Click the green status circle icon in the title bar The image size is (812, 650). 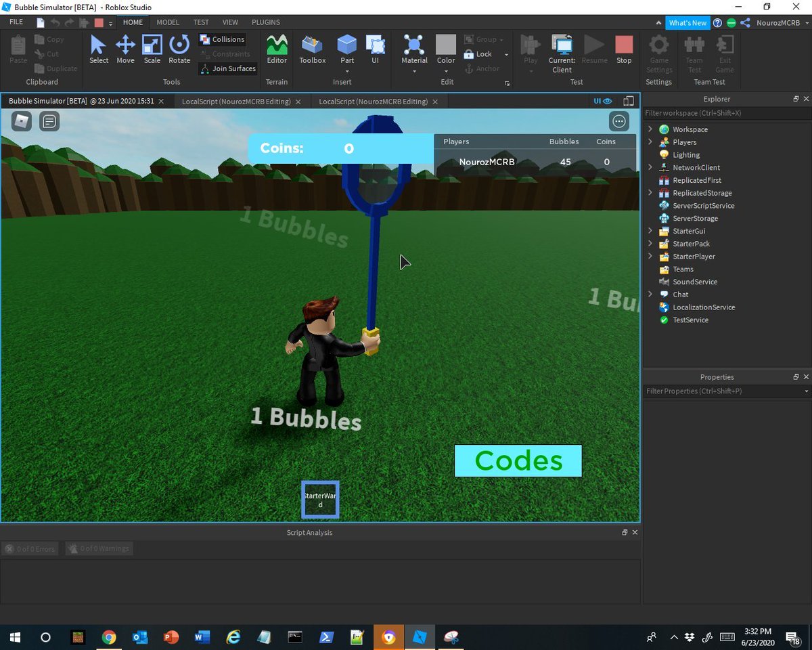[731, 22]
